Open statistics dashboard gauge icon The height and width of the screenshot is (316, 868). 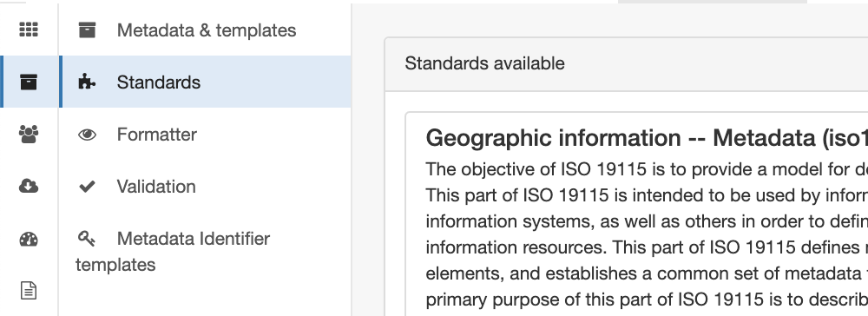29,239
